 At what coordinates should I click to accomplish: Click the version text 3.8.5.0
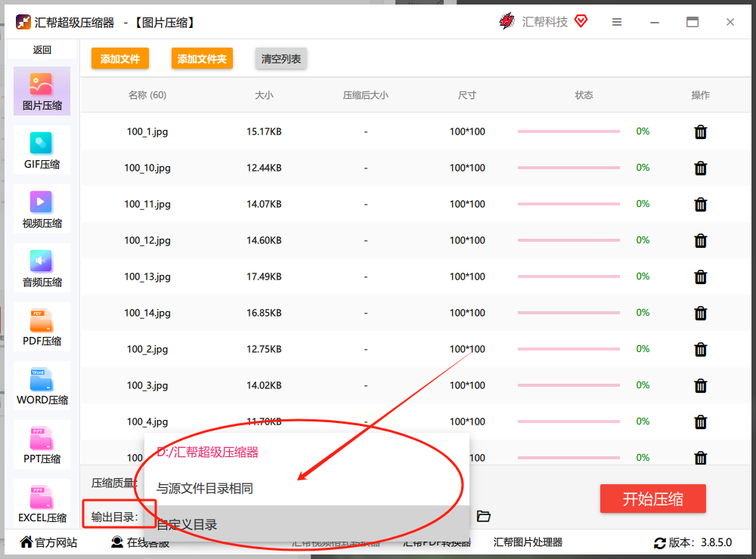(x=717, y=542)
